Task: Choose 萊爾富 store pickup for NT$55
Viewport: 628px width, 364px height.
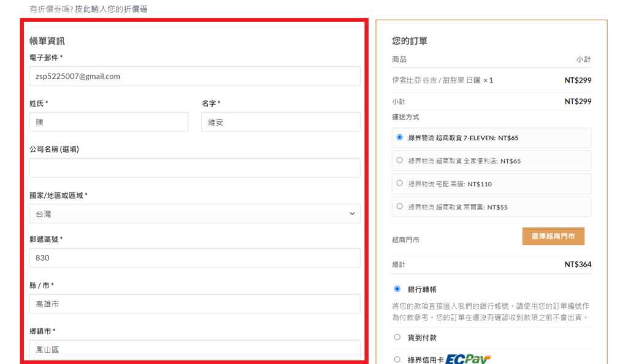Action: tap(400, 207)
